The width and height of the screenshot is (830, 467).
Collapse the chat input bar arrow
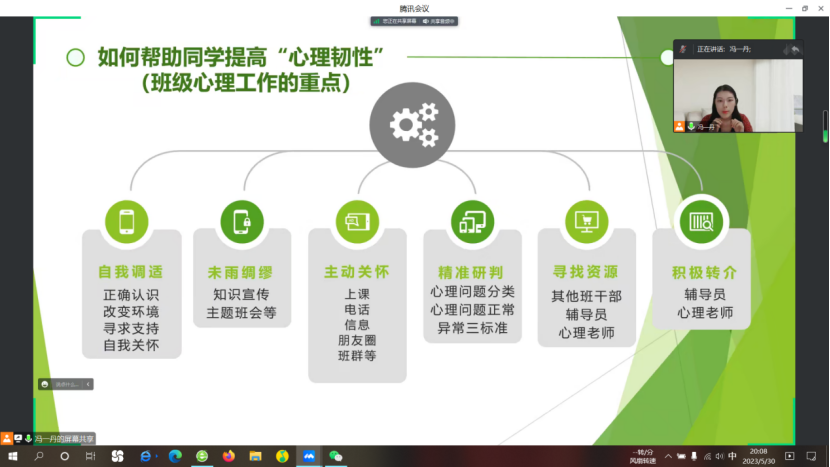point(88,384)
